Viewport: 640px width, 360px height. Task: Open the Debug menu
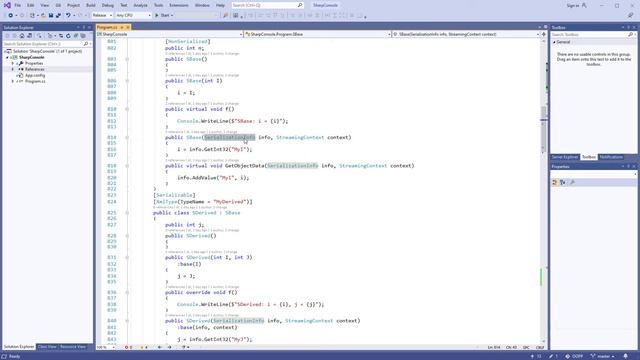pos(108,5)
